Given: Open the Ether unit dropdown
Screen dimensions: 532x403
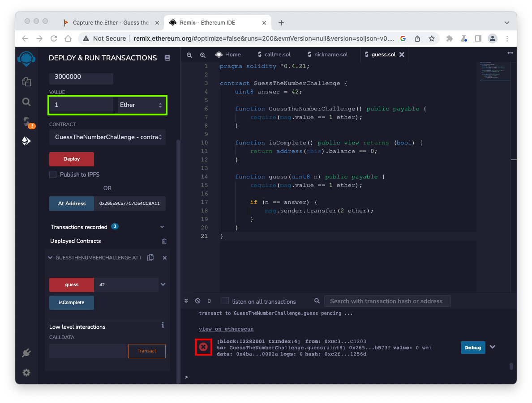Looking at the screenshot, I should [x=141, y=105].
